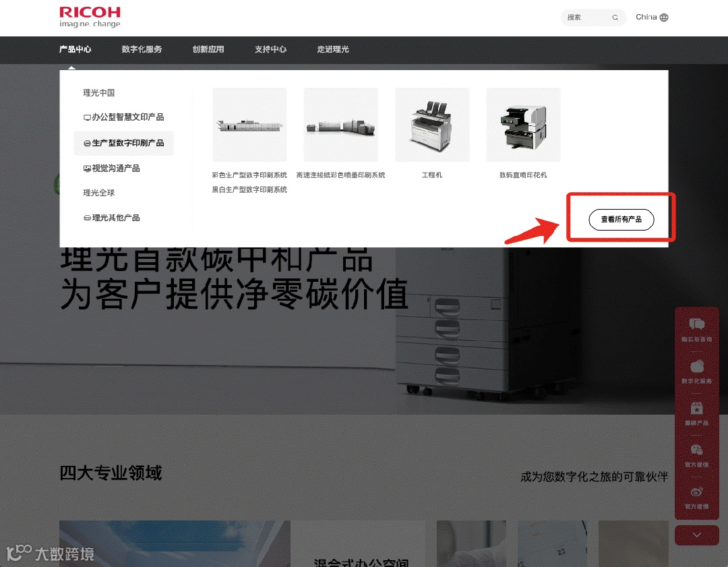
Task: Click the 查看所有产品 button
Action: pos(621,219)
